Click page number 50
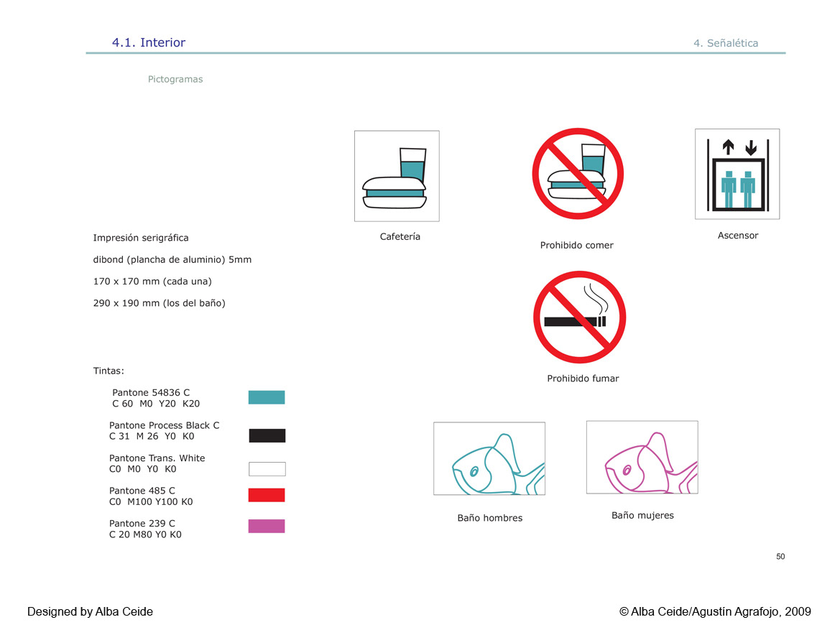This screenshot has width=840, height=630. tap(780, 557)
